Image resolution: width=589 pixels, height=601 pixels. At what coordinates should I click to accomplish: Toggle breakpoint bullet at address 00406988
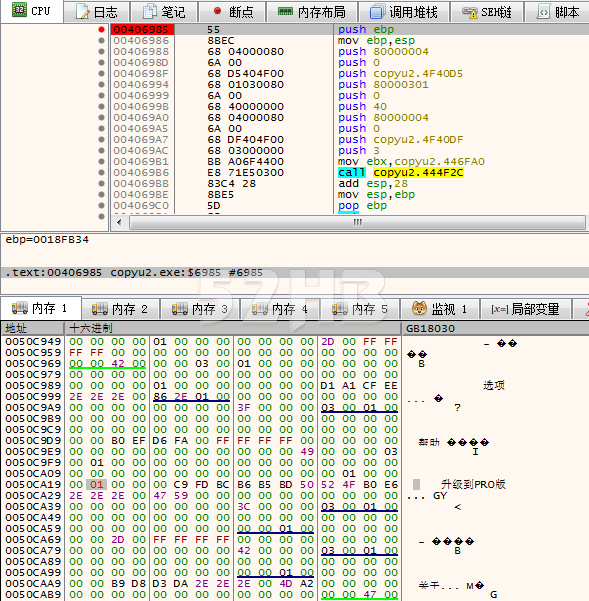pos(101,51)
